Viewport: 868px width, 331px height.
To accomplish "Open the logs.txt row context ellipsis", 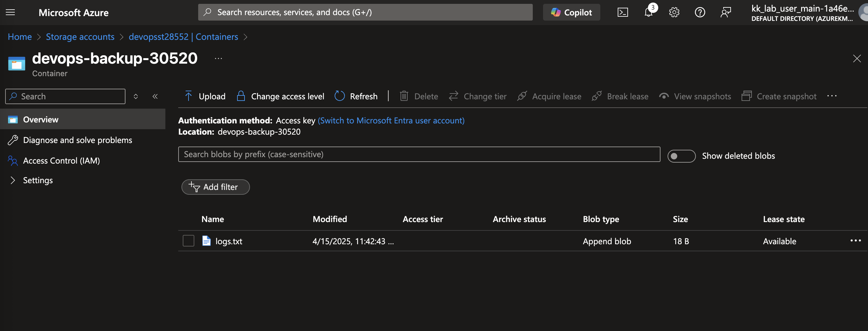I will pyautogui.click(x=855, y=240).
